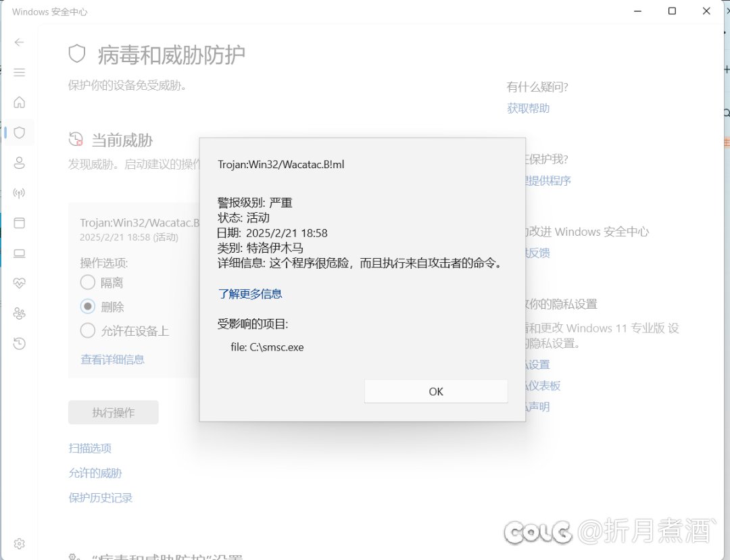
Task: Maximize the Windows 安全中心 window
Action: tap(672, 11)
